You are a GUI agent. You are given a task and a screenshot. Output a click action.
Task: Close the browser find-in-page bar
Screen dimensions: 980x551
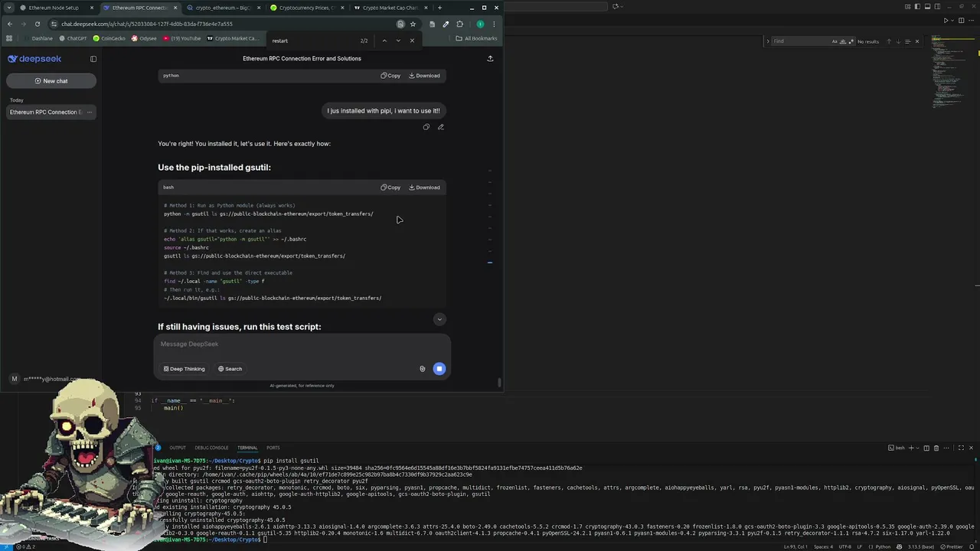412,41
